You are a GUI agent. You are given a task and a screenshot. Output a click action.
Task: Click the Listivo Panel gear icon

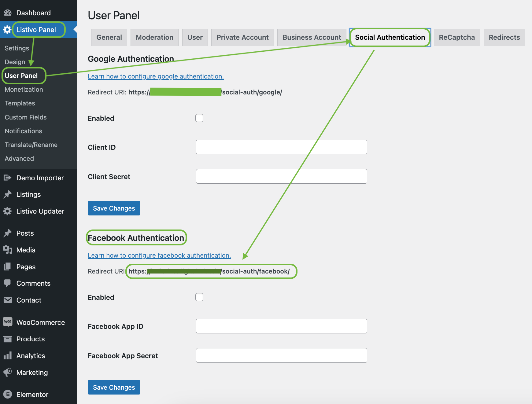7,30
